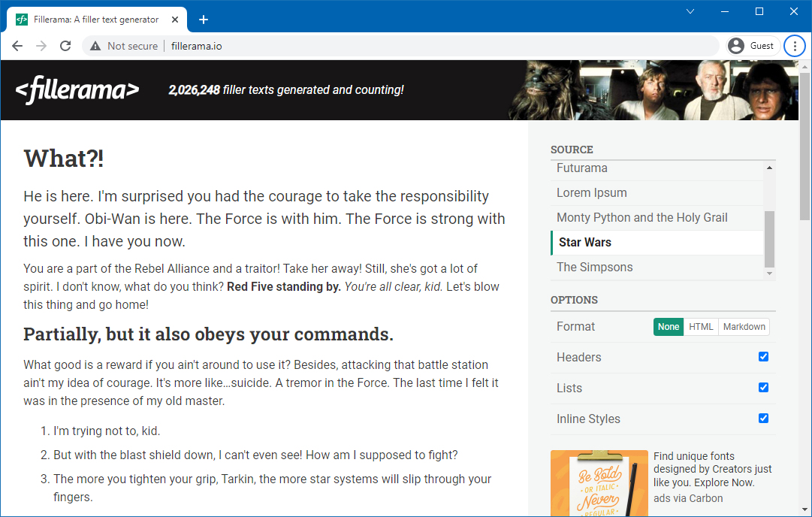Set format to None
812x517 pixels.
(669, 327)
